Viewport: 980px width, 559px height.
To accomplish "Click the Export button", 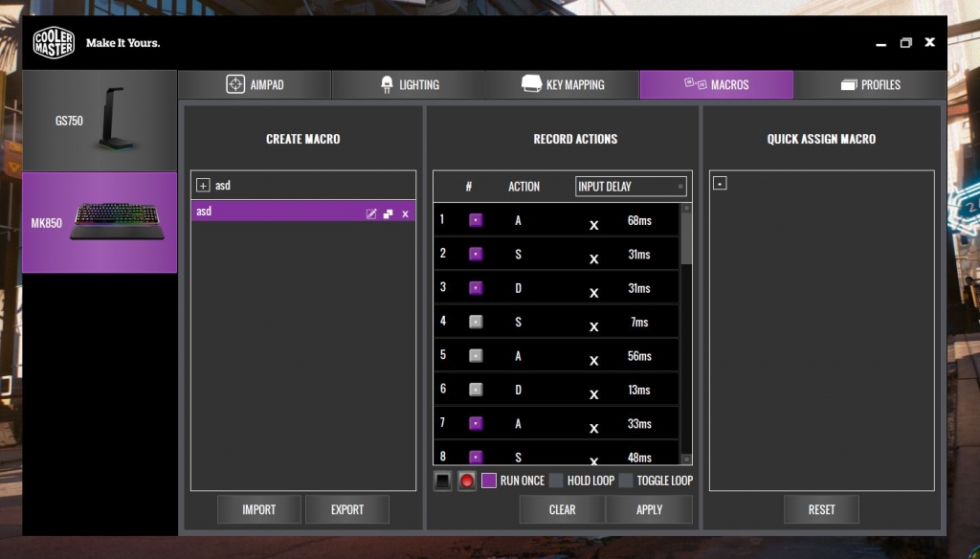I will pyautogui.click(x=346, y=509).
